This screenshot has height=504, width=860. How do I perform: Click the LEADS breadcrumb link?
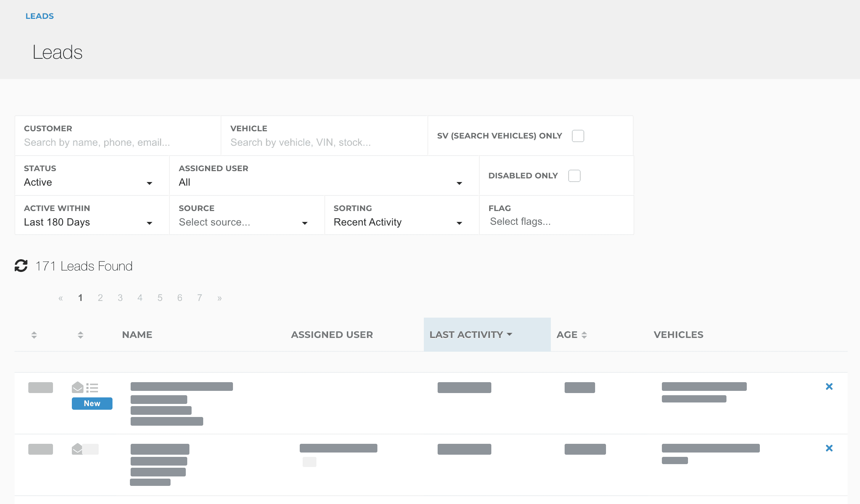[40, 16]
